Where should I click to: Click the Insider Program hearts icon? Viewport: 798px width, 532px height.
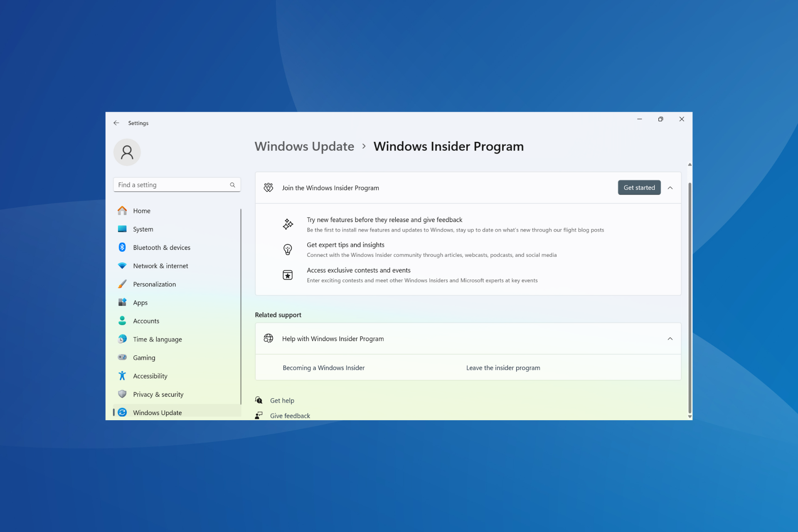pyautogui.click(x=268, y=187)
